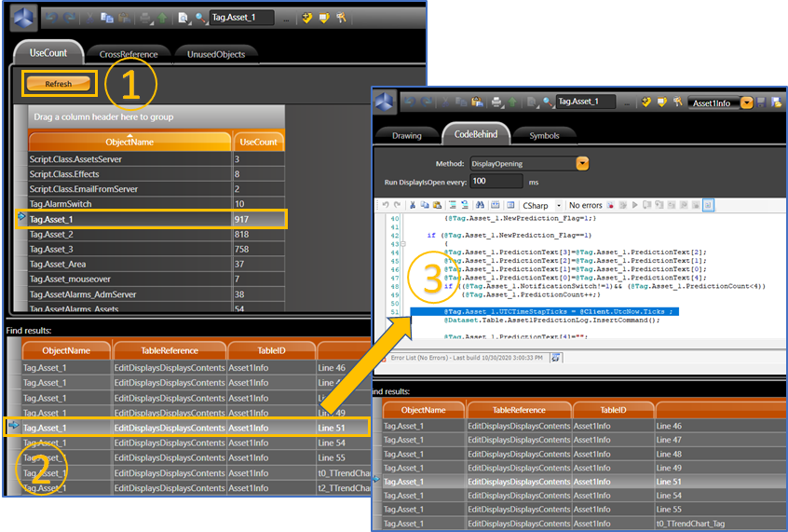Image resolution: width=788 pixels, height=532 pixels.
Task: Open the Symbols tab
Action: coord(544,135)
